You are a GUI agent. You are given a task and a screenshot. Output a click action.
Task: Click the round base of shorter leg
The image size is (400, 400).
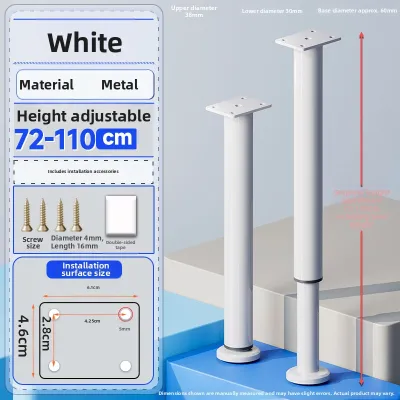(238, 354)
